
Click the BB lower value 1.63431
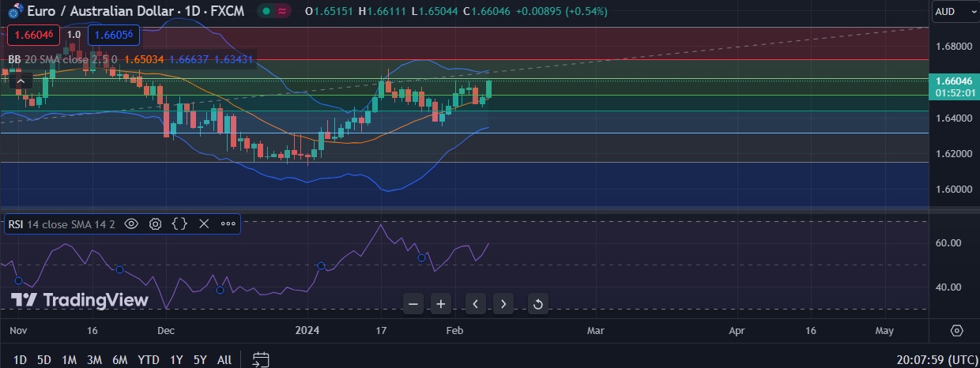(234, 58)
